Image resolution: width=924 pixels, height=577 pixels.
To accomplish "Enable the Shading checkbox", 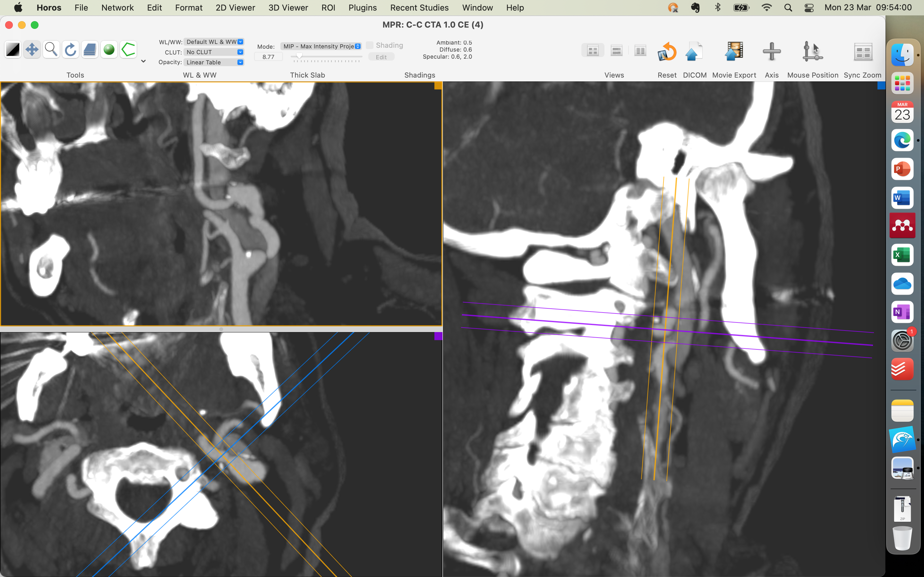I will tap(369, 46).
